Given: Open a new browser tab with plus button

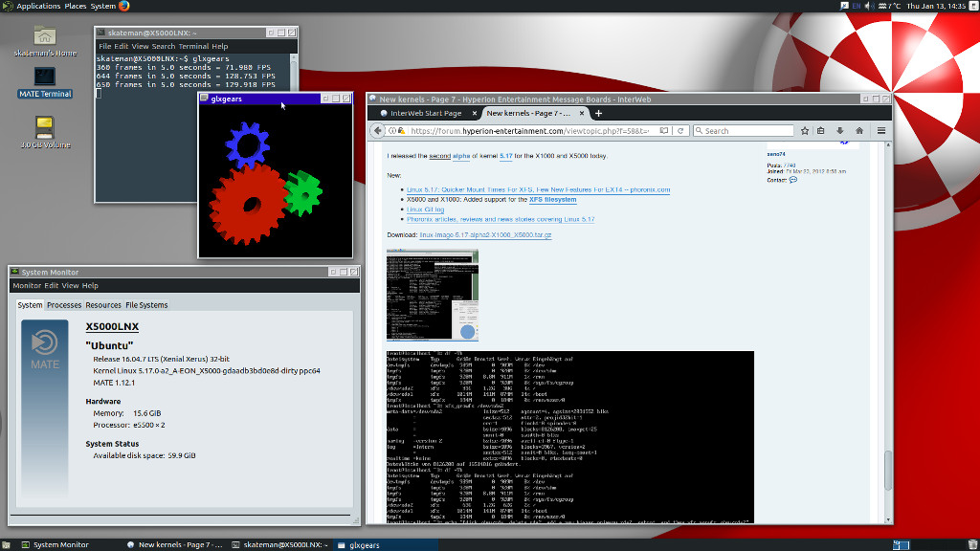Looking at the screenshot, I should [x=598, y=113].
